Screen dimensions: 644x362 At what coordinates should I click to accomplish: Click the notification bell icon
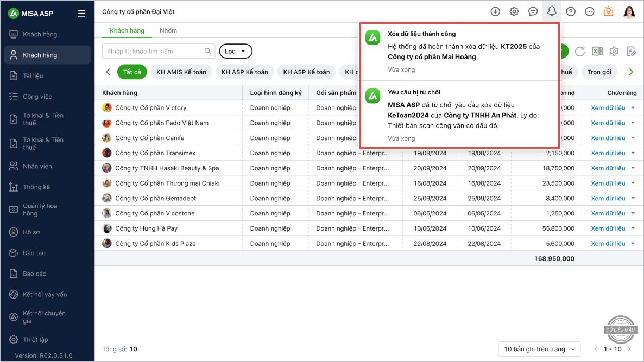[552, 11]
